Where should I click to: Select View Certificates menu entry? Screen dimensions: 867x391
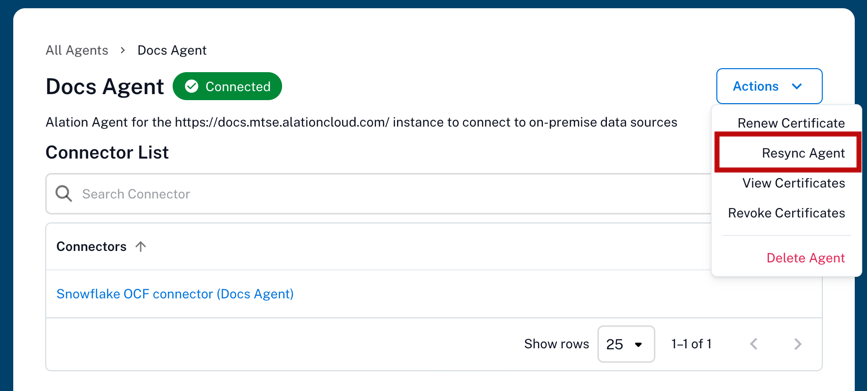tap(793, 183)
